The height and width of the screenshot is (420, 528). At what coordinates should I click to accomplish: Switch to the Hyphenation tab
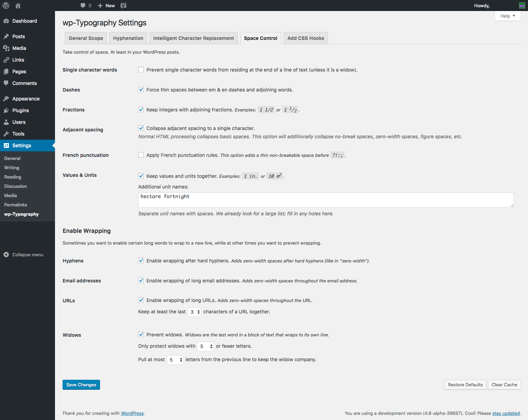click(x=128, y=38)
